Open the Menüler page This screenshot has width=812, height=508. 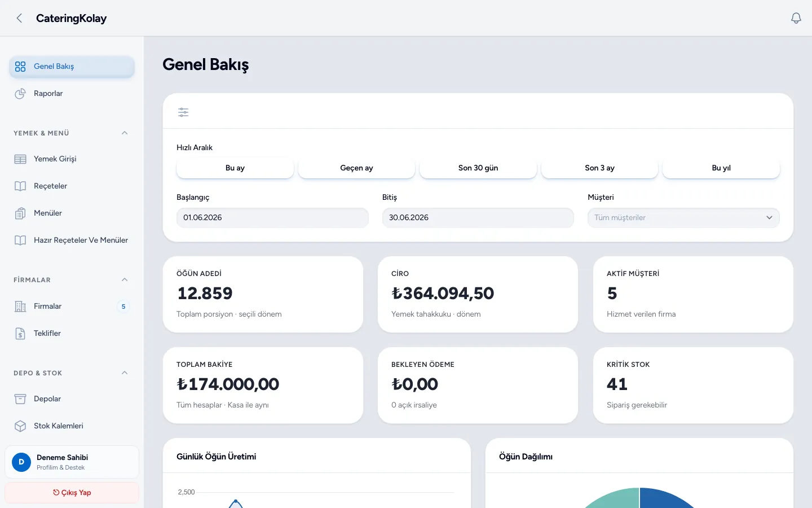72,213
